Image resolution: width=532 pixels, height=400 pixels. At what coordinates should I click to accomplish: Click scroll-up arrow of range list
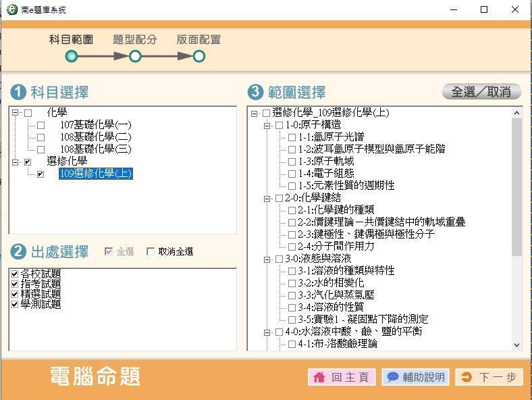(516, 113)
